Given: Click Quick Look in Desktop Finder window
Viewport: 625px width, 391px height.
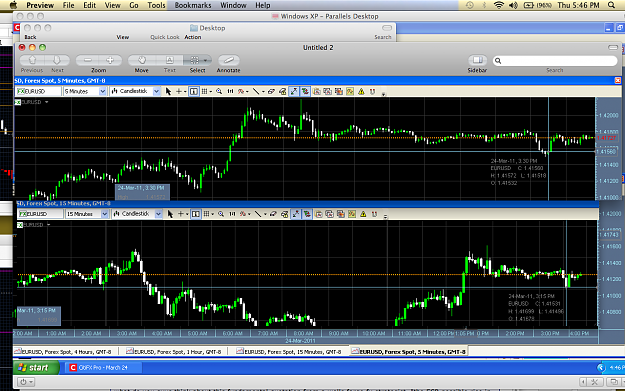Looking at the screenshot, I should click(x=165, y=37).
